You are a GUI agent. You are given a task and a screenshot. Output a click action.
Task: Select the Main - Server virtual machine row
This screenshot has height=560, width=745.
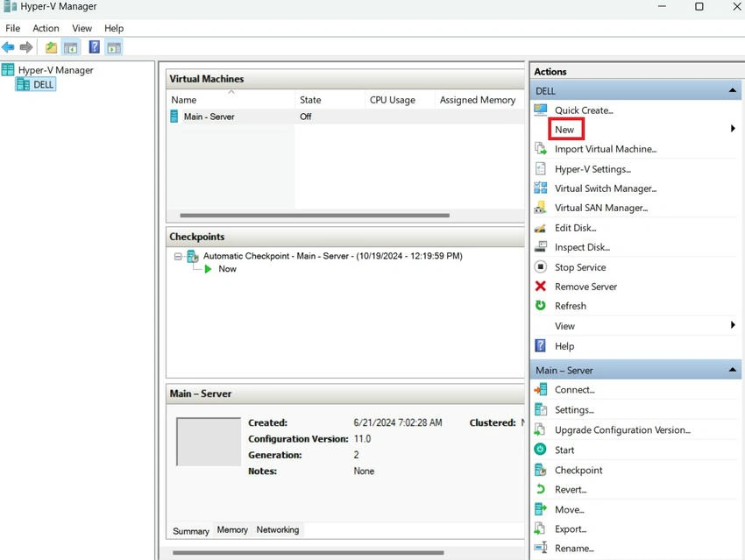[x=345, y=117]
